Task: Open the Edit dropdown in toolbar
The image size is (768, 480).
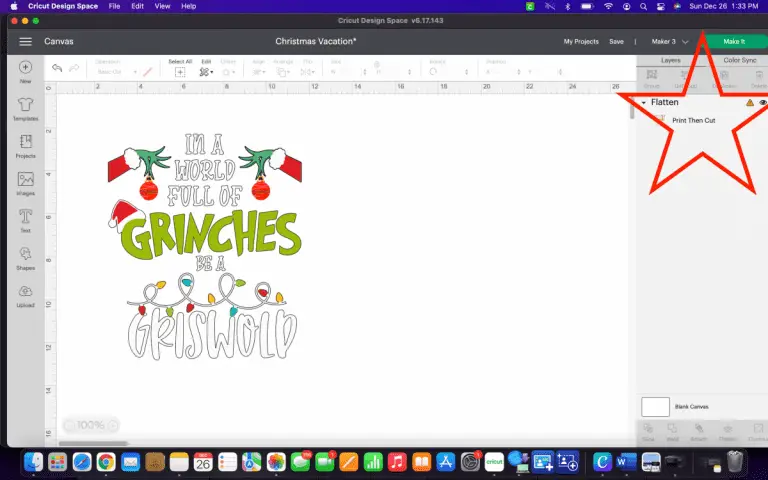Action: tap(207, 72)
